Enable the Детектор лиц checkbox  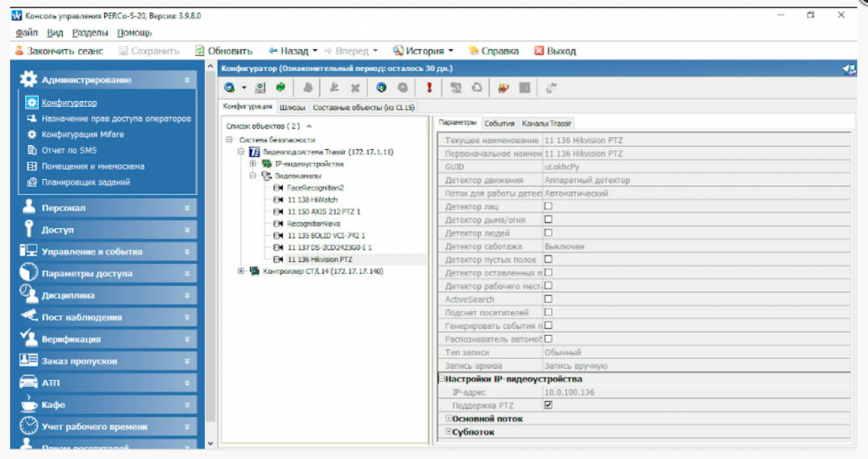click(548, 206)
